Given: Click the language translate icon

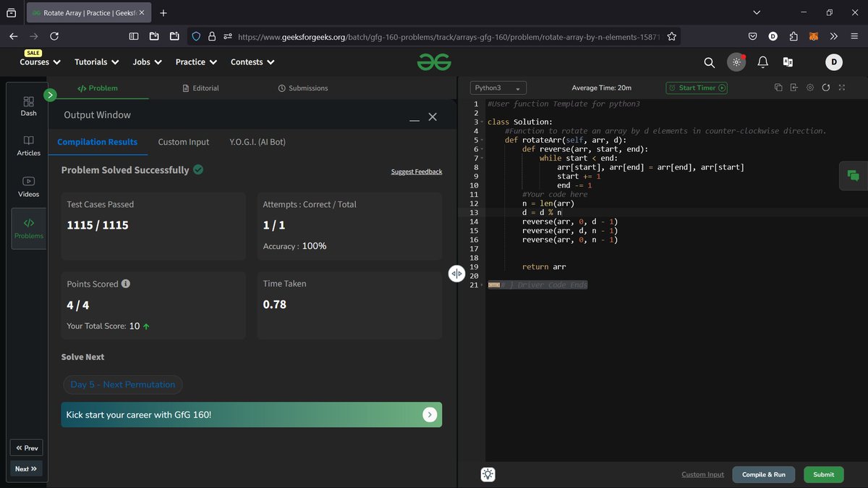Looking at the screenshot, I should point(788,62).
